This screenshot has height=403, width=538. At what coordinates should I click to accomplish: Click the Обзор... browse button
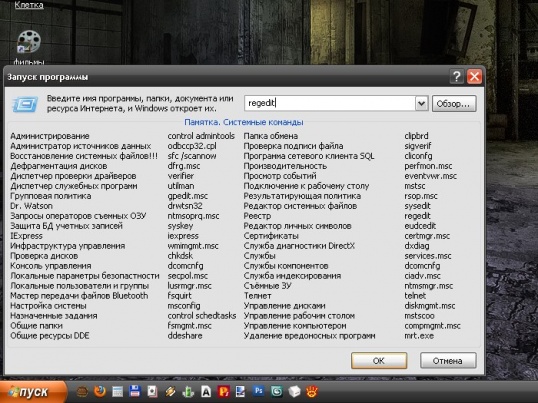(454, 104)
